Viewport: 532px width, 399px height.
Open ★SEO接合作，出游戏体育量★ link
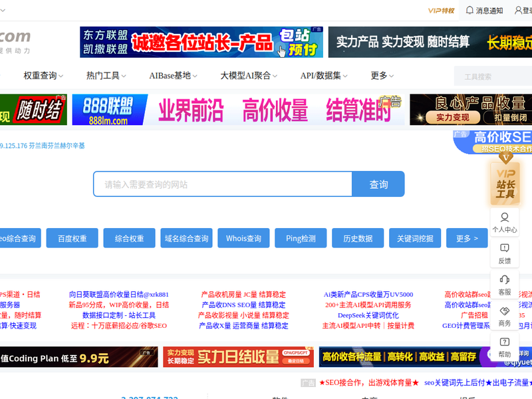(x=369, y=383)
